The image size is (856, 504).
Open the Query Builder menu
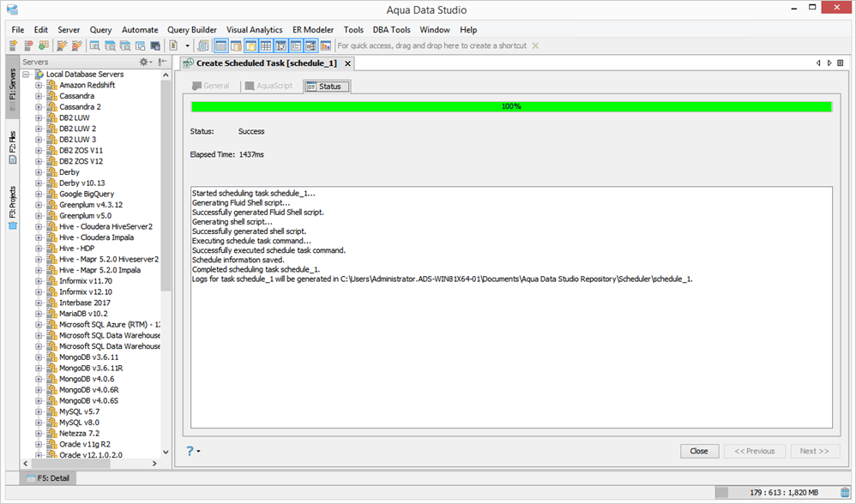tap(192, 30)
